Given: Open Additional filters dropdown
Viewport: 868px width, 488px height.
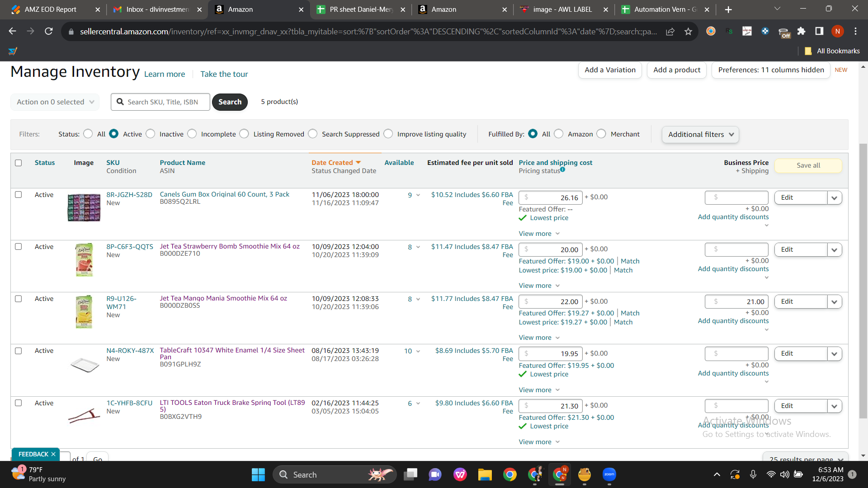Looking at the screenshot, I should pos(700,134).
